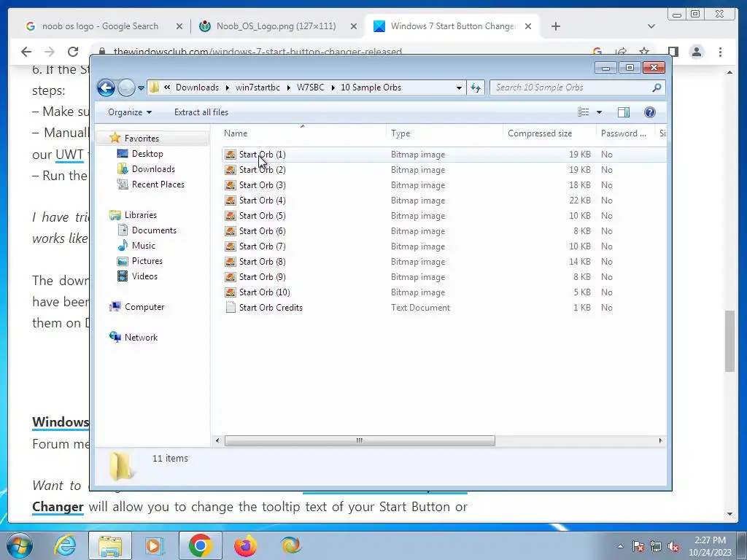The image size is (747, 560).
Task: Click W7SBC in the address breadcrumb
Action: tap(310, 87)
